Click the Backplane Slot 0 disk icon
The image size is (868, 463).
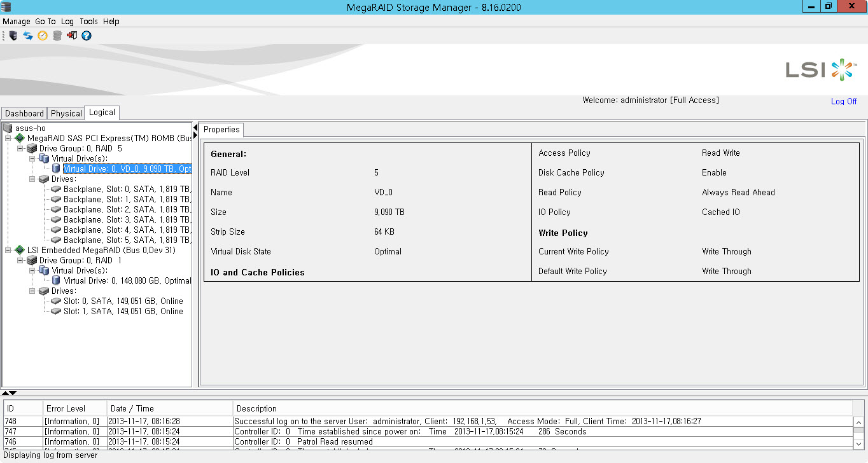(56, 189)
